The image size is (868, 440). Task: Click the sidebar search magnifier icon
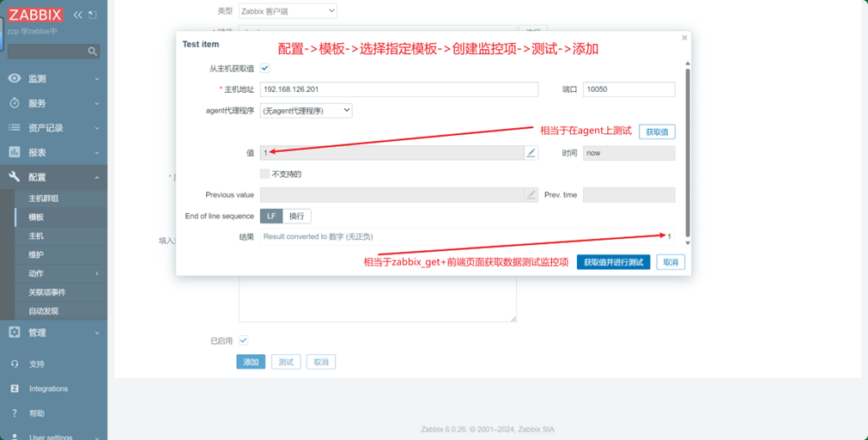click(x=93, y=52)
